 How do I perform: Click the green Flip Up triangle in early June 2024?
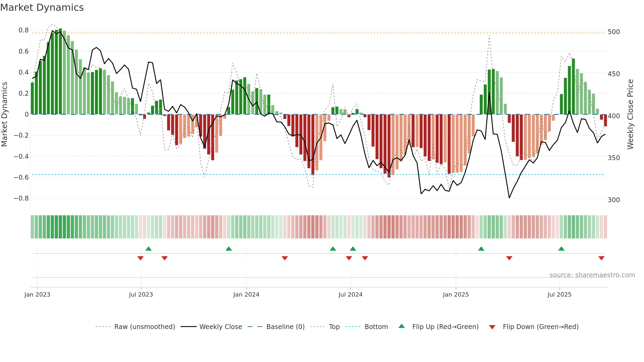333,249
